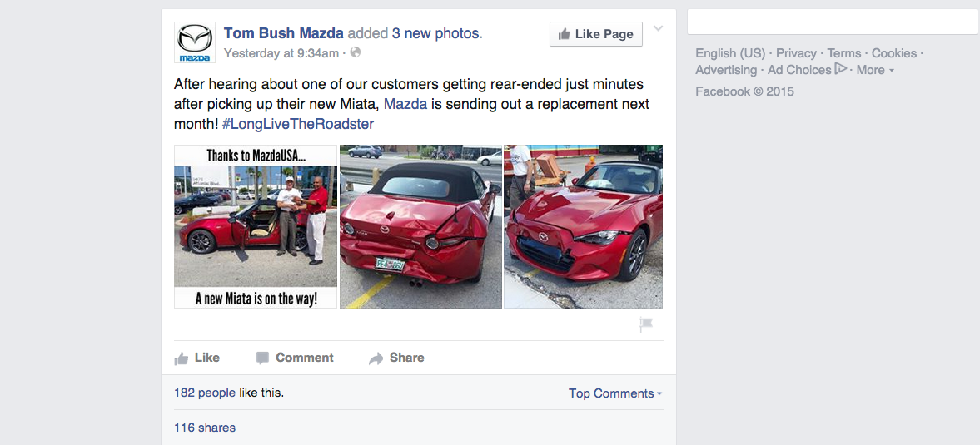This screenshot has width=980, height=445.
Task: Open the Mazda link in post text
Action: [x=405, y=104]
